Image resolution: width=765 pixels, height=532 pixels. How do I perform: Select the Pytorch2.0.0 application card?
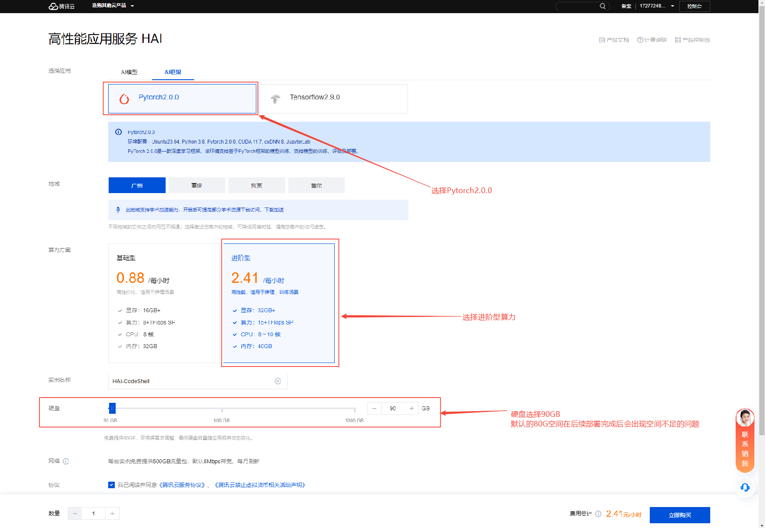182,99
